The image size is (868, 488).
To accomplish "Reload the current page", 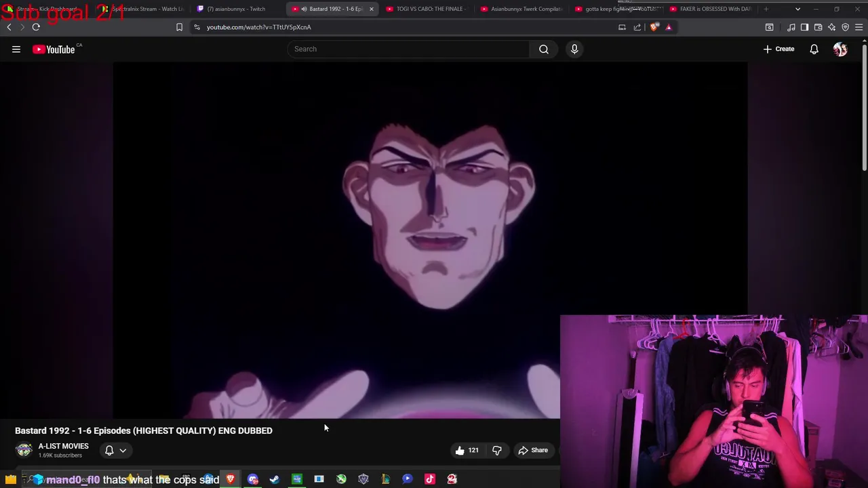I will (x=36, y=27).
